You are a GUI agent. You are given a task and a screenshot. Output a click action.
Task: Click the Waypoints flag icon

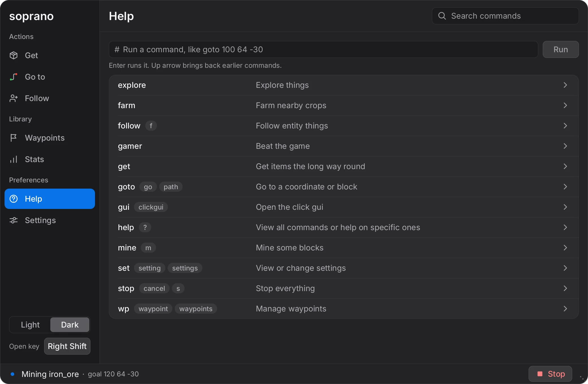14,138
